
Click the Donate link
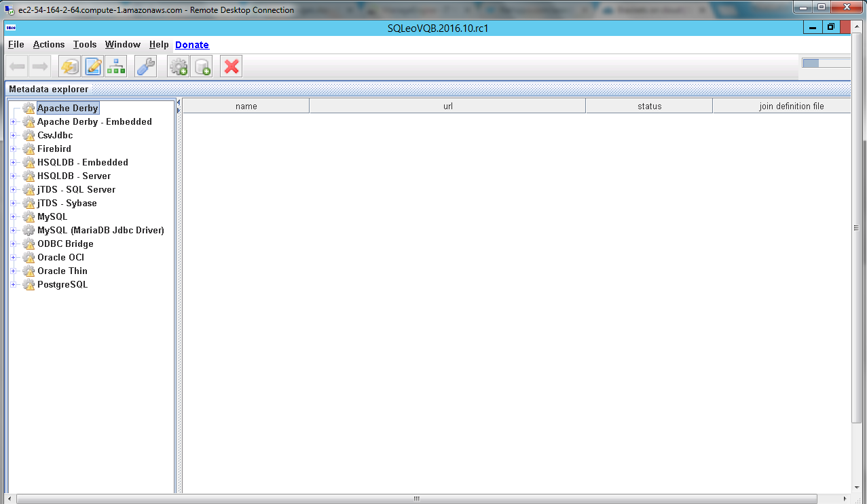(192, 45)
